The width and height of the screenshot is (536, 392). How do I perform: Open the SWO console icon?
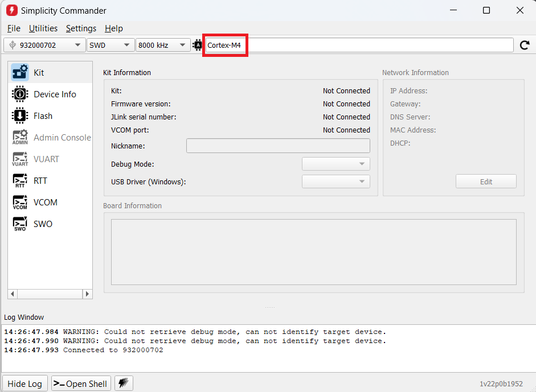pyautogui.click(x=20, y=224)
